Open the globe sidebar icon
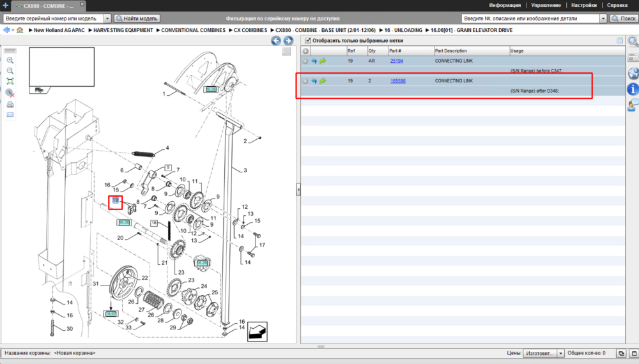The width and height of the screenshot is (639, 364). [633, 73]
